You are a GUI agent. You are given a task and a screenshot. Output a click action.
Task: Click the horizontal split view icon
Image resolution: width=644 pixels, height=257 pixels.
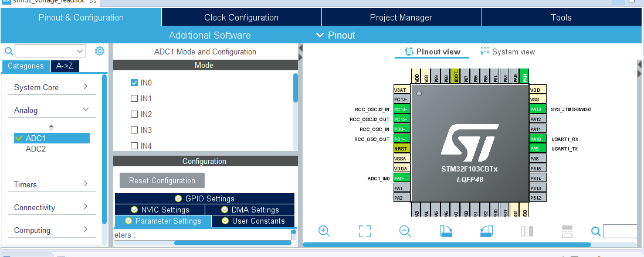(x=567, y=231)
